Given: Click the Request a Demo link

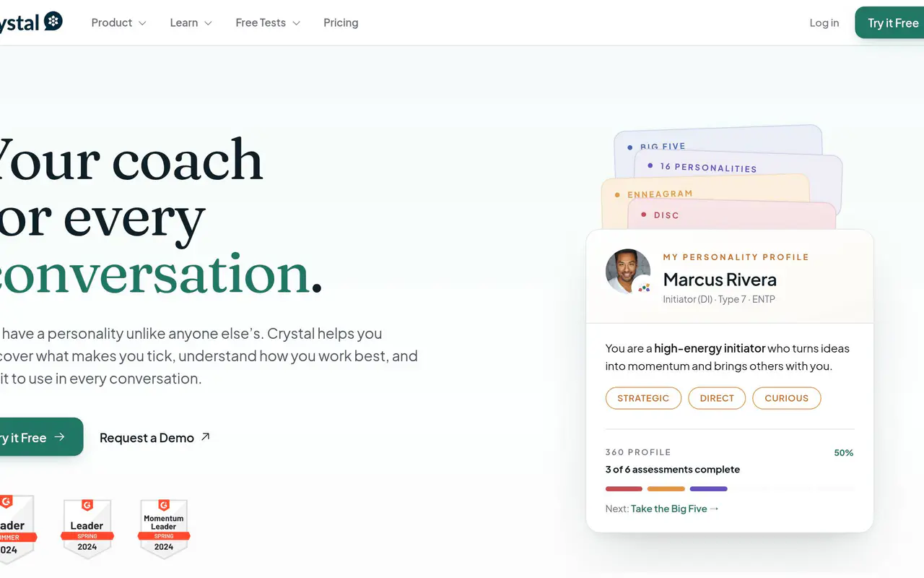Looking at the screenshot, I should pos(154,438).
